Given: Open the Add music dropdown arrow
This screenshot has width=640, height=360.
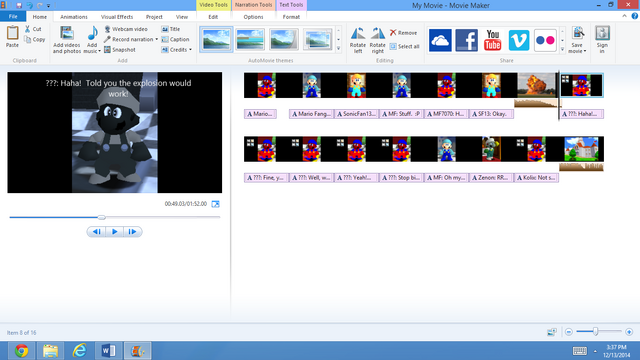Looking at the screenshot, I should click(x=99, y=51).
